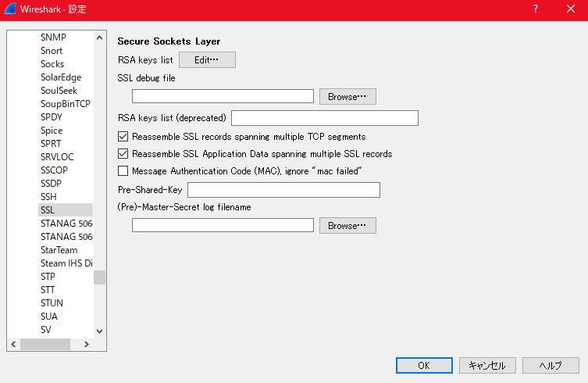This screenshot has height=383, width=588.
Task: Select SSCOP in the protocol list
Action: click(54, 170)
